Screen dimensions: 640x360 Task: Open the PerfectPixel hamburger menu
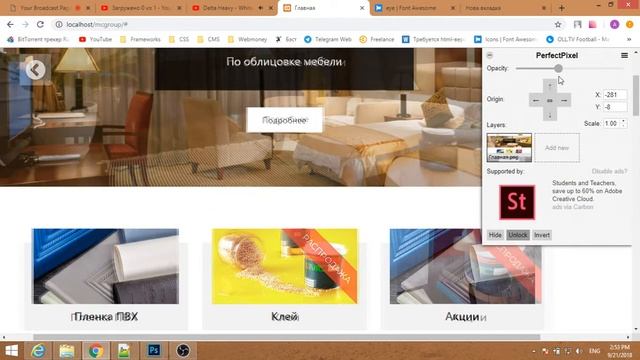pyautogui.click(x=624, y=55)
